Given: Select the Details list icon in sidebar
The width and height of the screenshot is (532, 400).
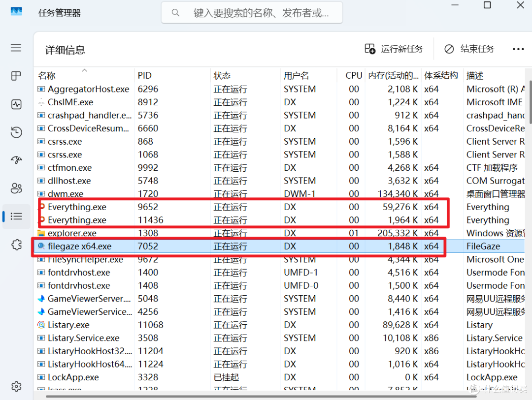Looking at the screenshot, I should pos(16,216).
